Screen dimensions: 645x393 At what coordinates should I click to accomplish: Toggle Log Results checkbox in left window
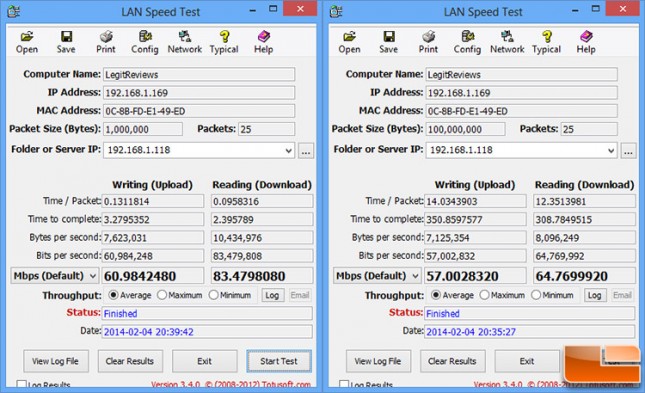coord(21,384)
